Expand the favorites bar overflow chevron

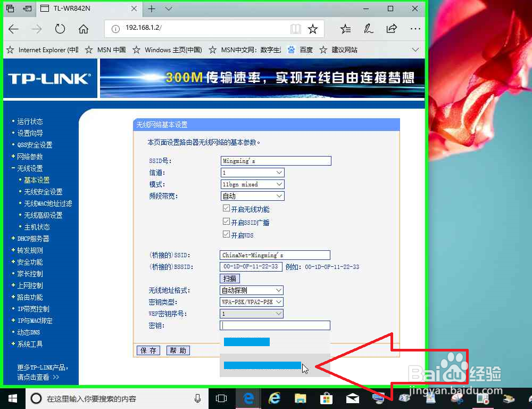[415, 50]
